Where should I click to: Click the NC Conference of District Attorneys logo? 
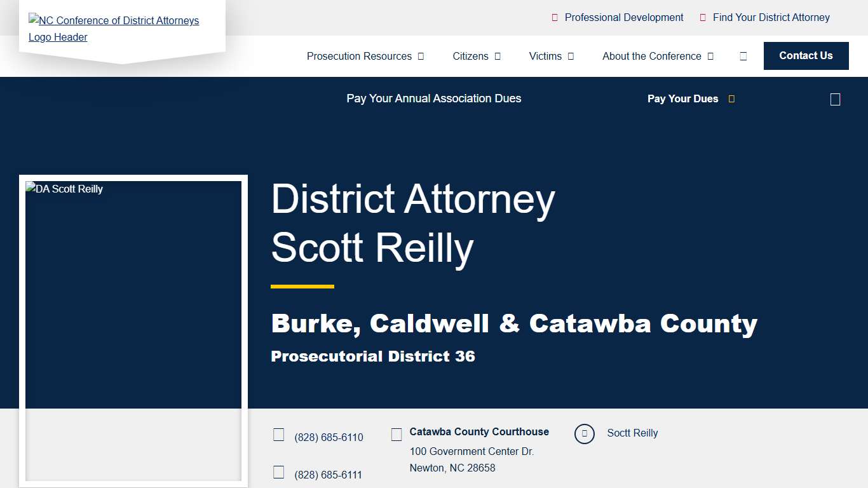(113, 29)
